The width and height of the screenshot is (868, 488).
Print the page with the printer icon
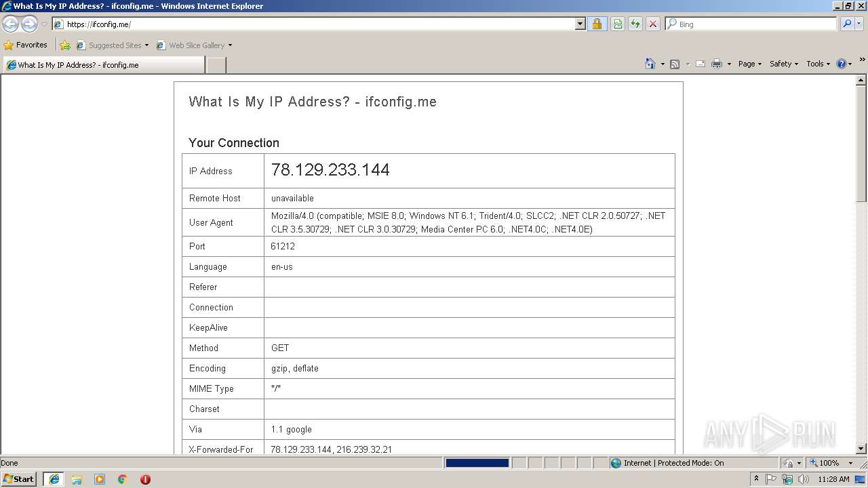point(717,64)
